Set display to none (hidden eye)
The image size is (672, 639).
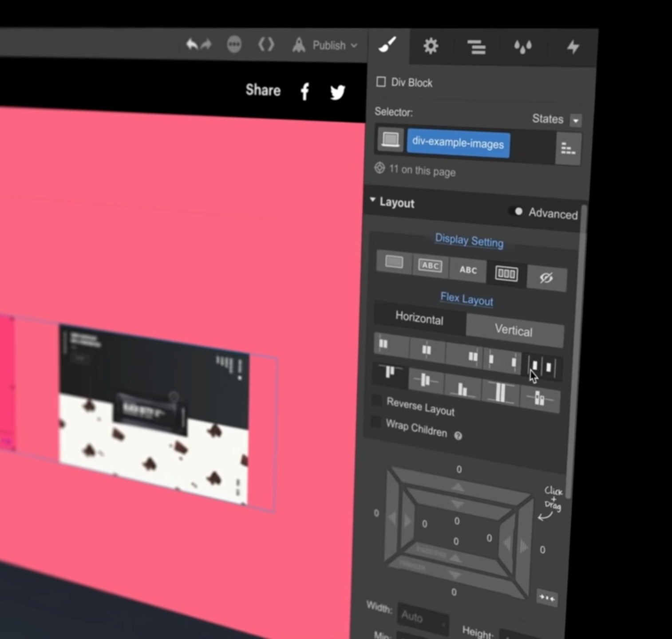pyautogui.click(x=546, y=278)
